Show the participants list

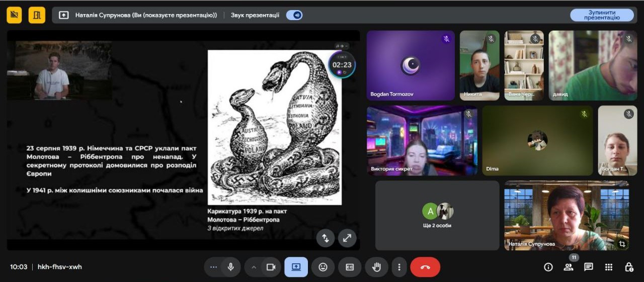point(569,267)
